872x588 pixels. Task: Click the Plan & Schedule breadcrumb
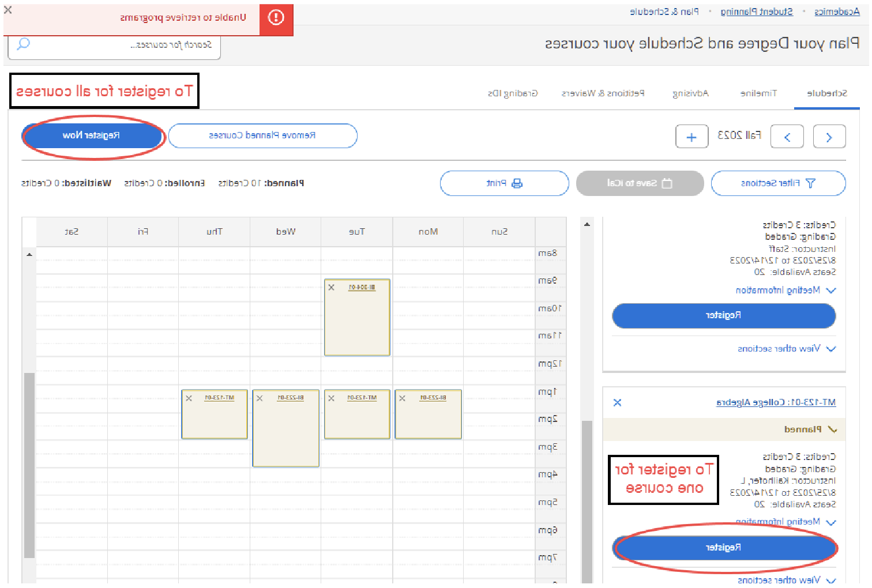coord(664,12)
